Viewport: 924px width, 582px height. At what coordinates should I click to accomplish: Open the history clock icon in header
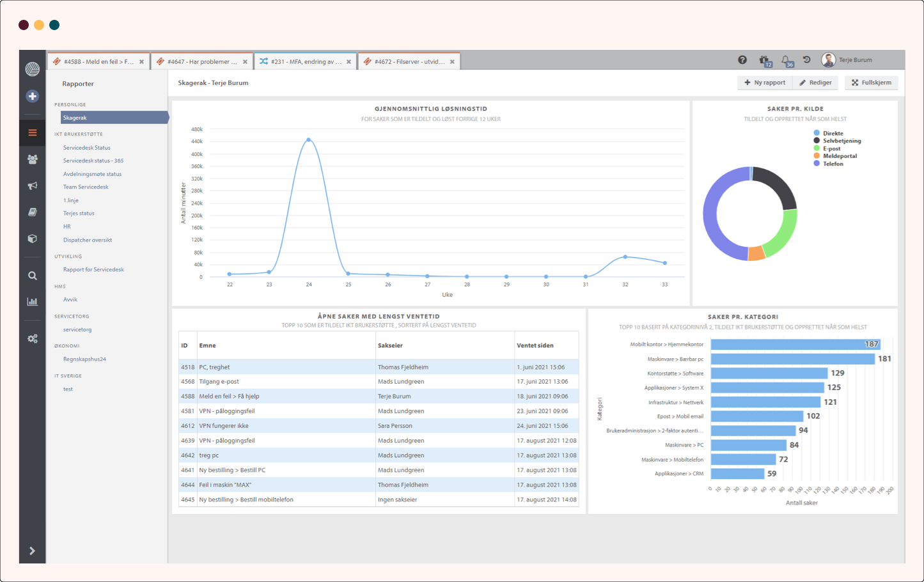click(807, 59)
